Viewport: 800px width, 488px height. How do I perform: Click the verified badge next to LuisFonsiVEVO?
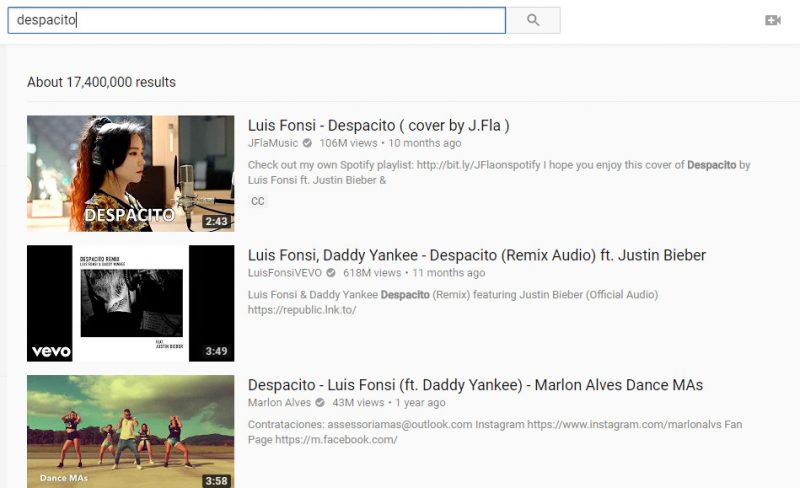pos(331,273)
